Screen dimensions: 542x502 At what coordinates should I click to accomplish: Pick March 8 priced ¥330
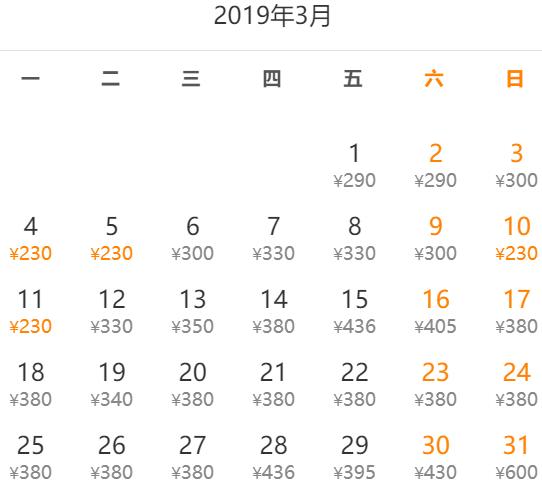[354, 239]
